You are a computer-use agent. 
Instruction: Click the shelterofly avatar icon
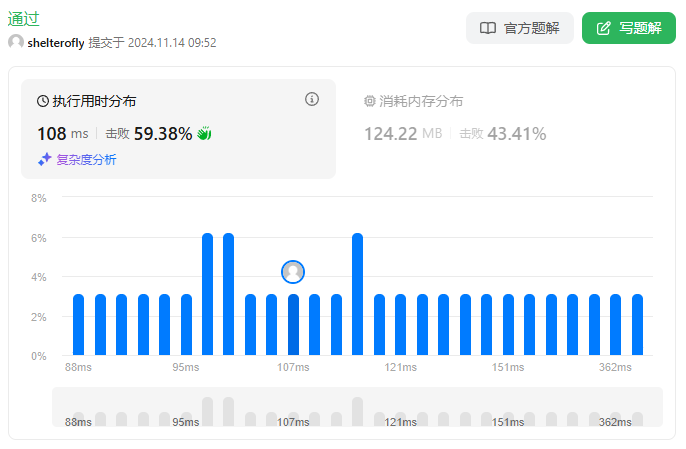16,42
